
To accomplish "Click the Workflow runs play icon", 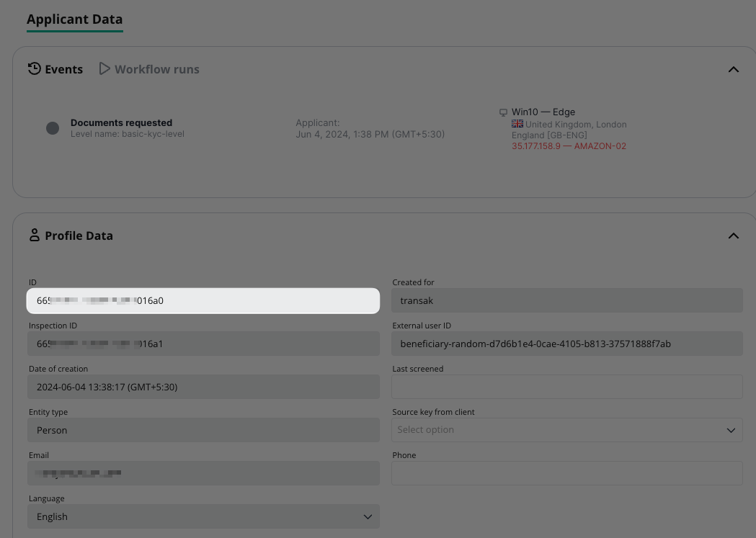I will [104, 69].
